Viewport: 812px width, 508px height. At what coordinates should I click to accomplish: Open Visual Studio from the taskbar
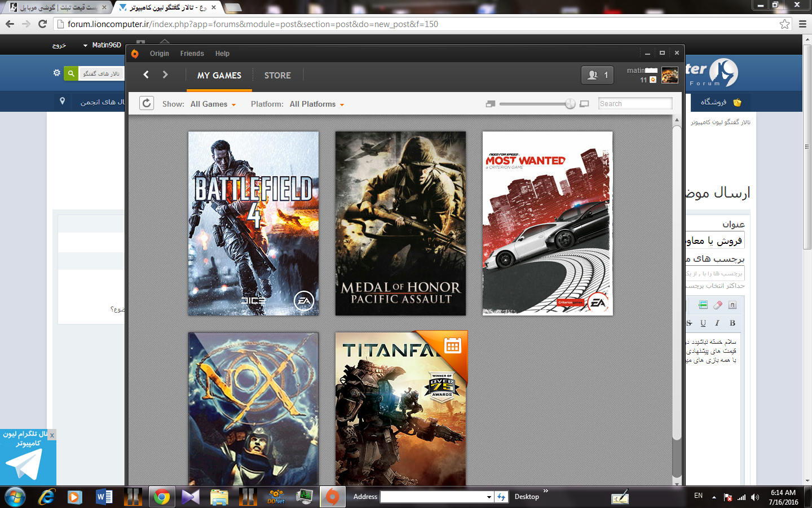pos(191,497)
